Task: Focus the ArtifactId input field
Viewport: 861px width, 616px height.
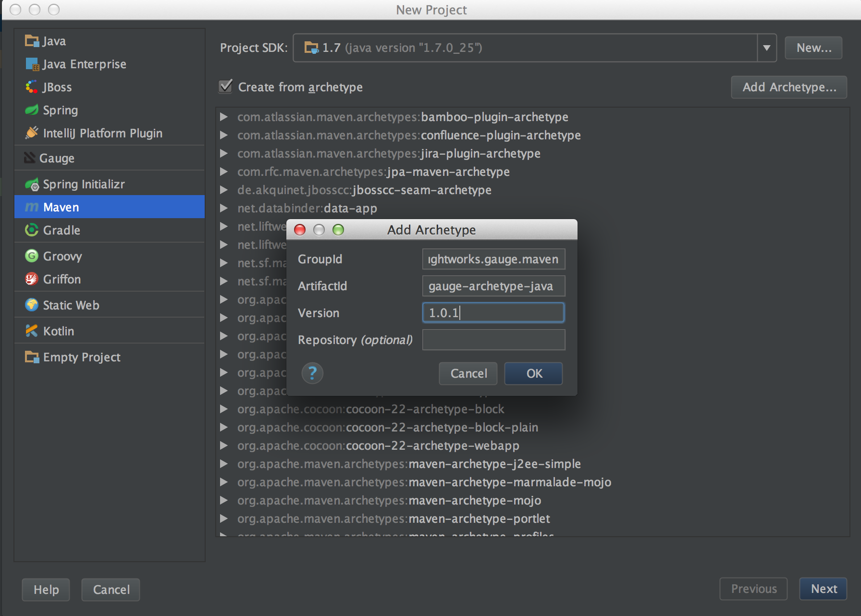Action: pos(493,286)
